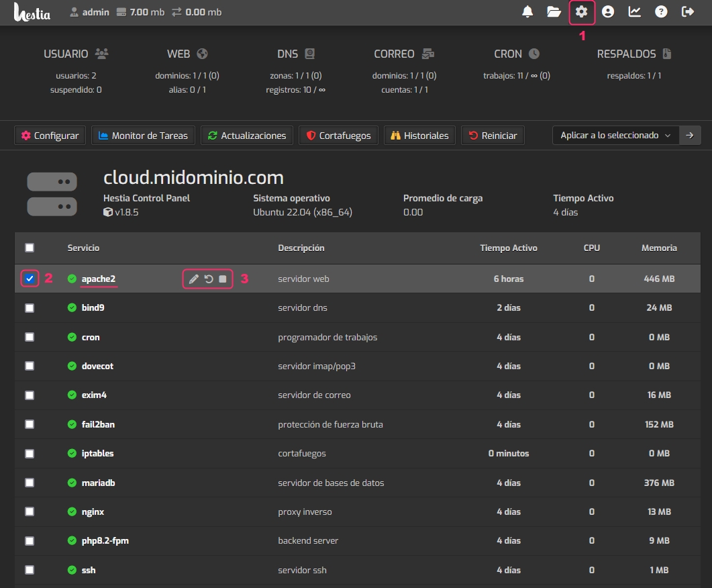Click the pencil edit icon for apache2
Image resolution: width=712 pixels, height=588 pixels.
click(194, 279)
